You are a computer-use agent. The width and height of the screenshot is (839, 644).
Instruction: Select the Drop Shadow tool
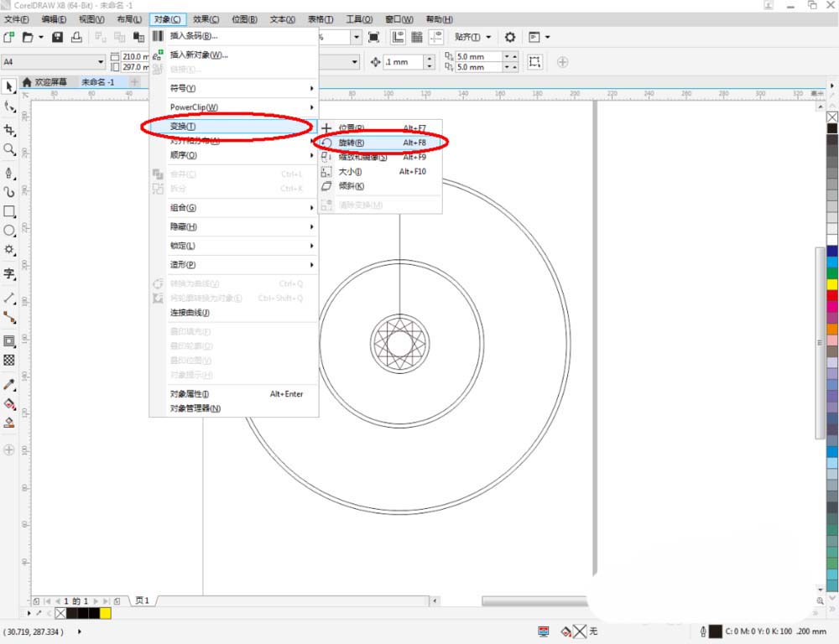[9, 341]
